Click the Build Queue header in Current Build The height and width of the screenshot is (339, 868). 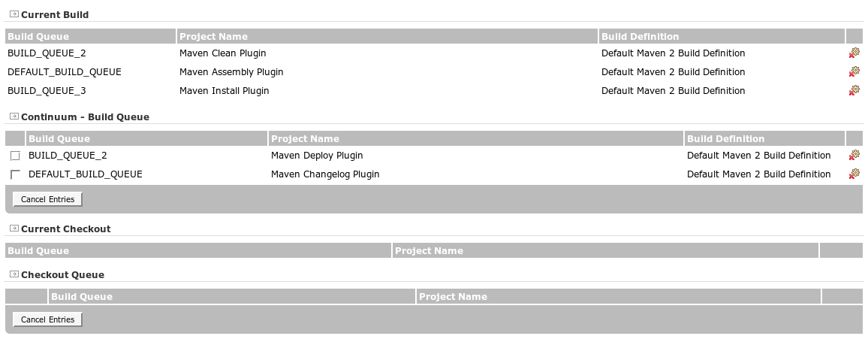pyautogui.click(x=38, y=37)
